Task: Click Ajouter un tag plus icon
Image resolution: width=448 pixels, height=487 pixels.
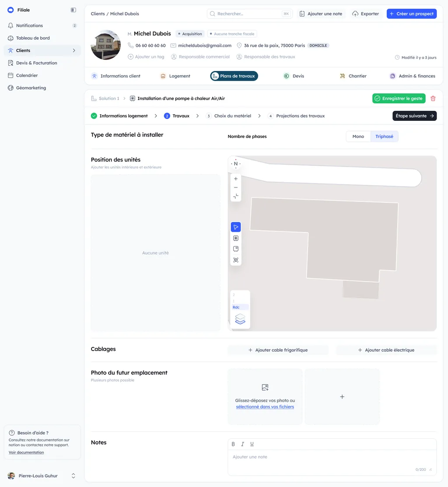Action: [x=131, y=56]
